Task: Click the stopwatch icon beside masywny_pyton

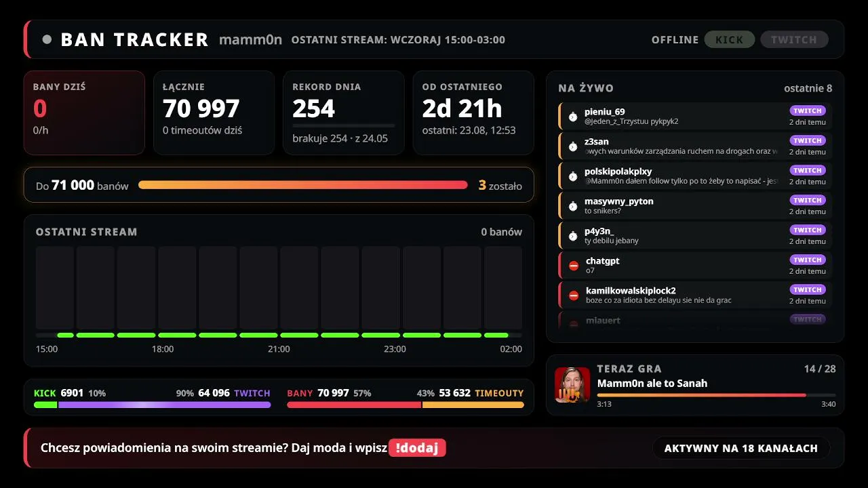Action: [x=573, y=206]
